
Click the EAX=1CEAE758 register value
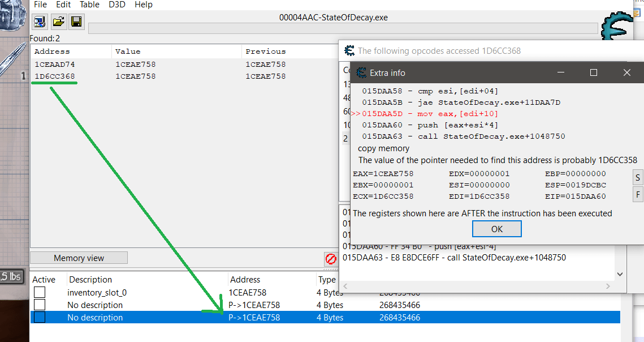point(383,174)
